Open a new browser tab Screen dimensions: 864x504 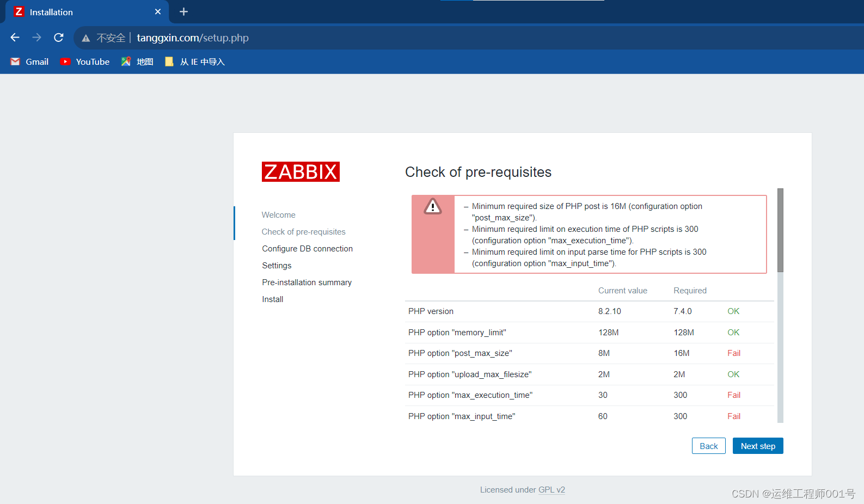(x=184, y=11)
